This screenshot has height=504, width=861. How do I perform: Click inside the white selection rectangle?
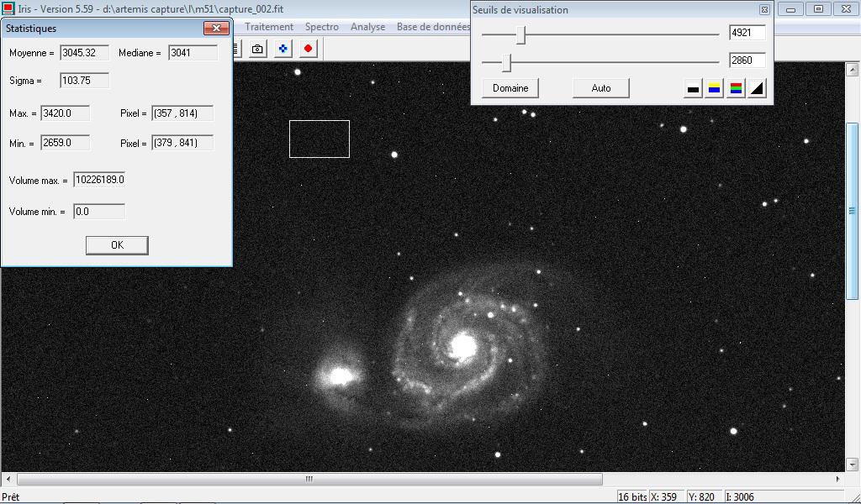pyautogui.click(x=320, y=139)
